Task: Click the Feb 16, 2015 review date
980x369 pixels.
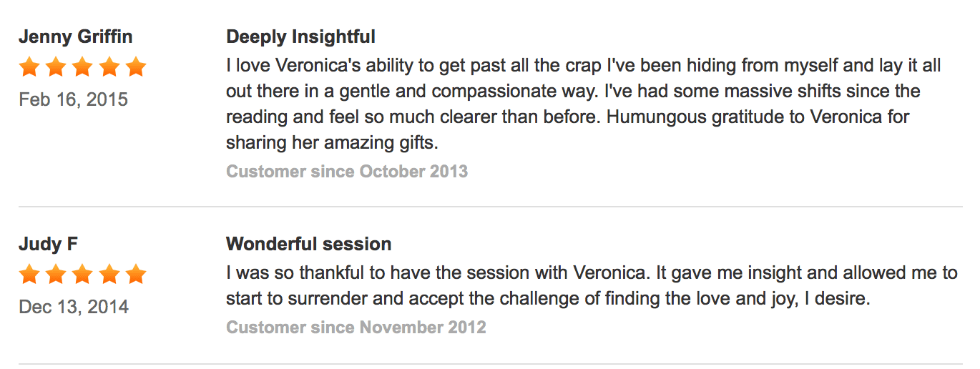Action: 74,99
